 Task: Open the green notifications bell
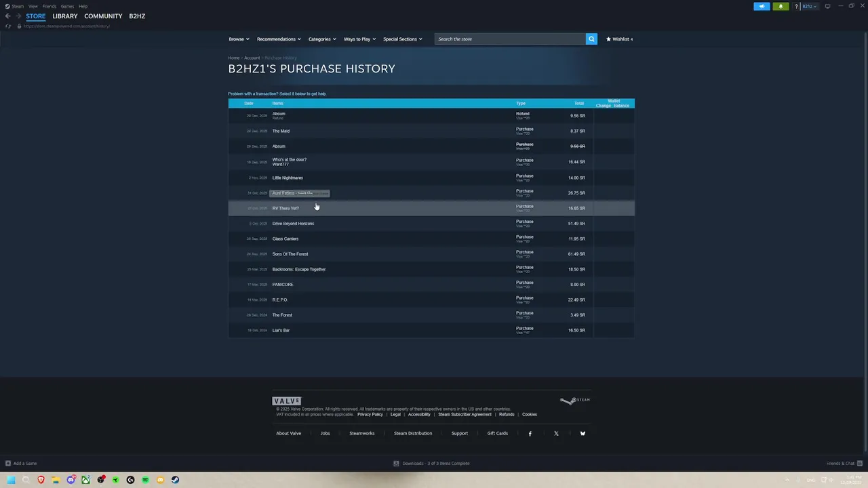(781, 6)
